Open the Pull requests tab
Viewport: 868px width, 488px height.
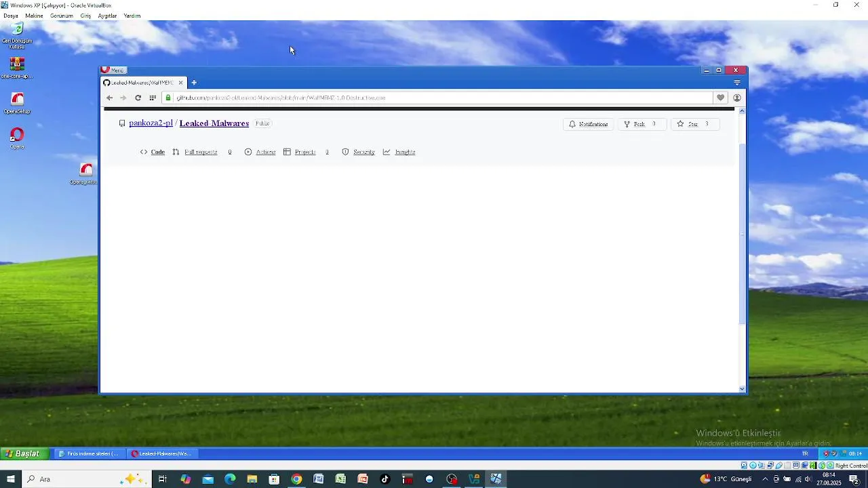click(x=202, y=152)
